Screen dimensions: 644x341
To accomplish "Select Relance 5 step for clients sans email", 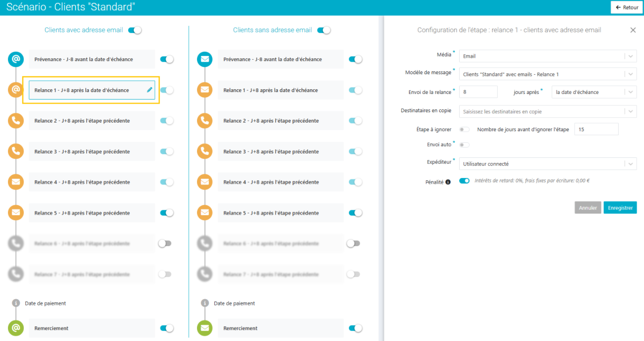I will [280, 213].
